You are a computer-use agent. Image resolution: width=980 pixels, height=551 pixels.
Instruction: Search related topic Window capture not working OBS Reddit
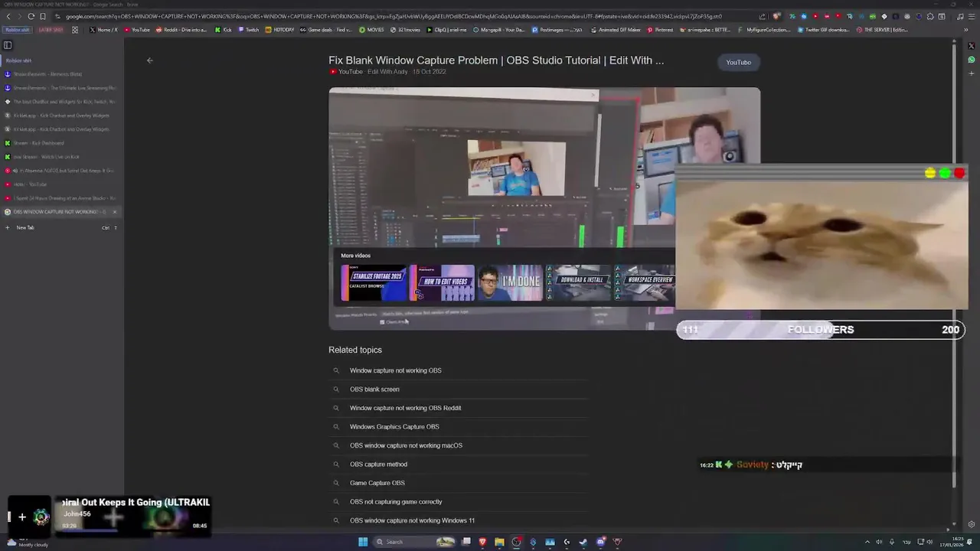[x=406, y=408]
